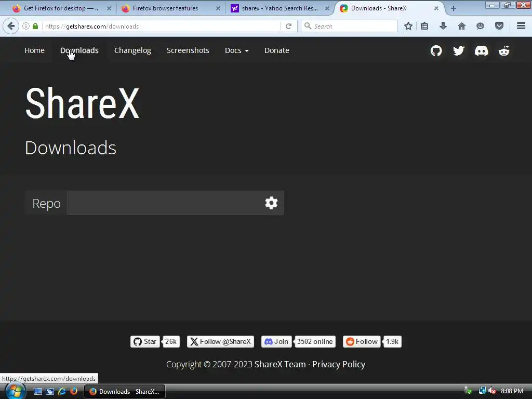Open the chat smiley toolbar icon

click(480, 26)
